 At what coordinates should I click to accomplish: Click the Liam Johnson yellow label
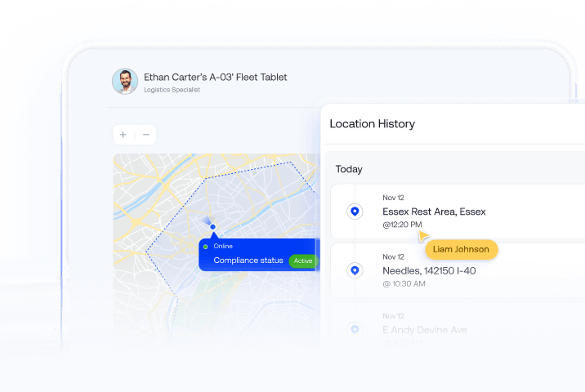(461, 249)
